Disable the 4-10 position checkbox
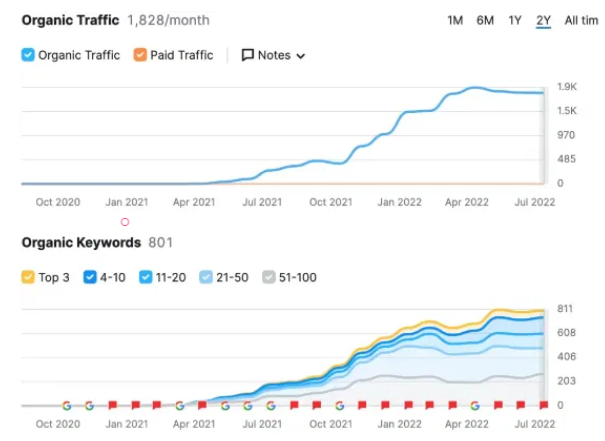The height and width of the screenshot is (441, 605). pos(90,277)
